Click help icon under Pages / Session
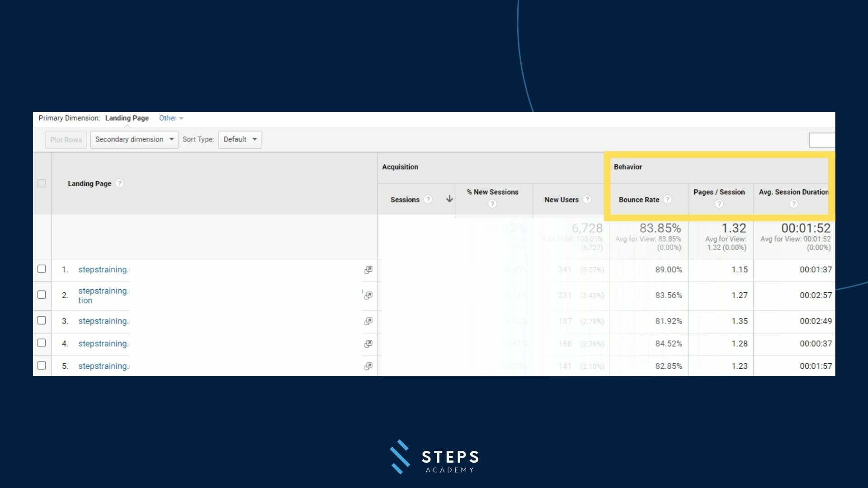This screenshot has width=868, height=488. click(719, 204)
